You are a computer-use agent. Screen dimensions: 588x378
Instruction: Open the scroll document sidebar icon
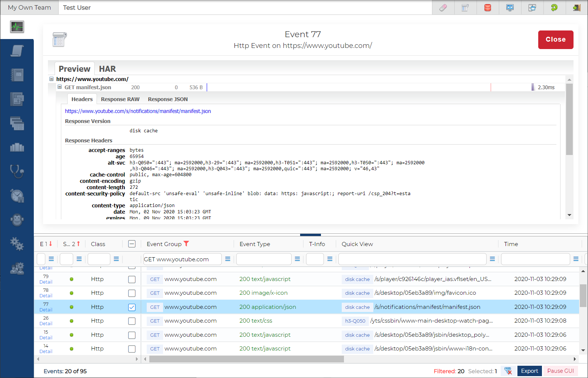[17, 51]
